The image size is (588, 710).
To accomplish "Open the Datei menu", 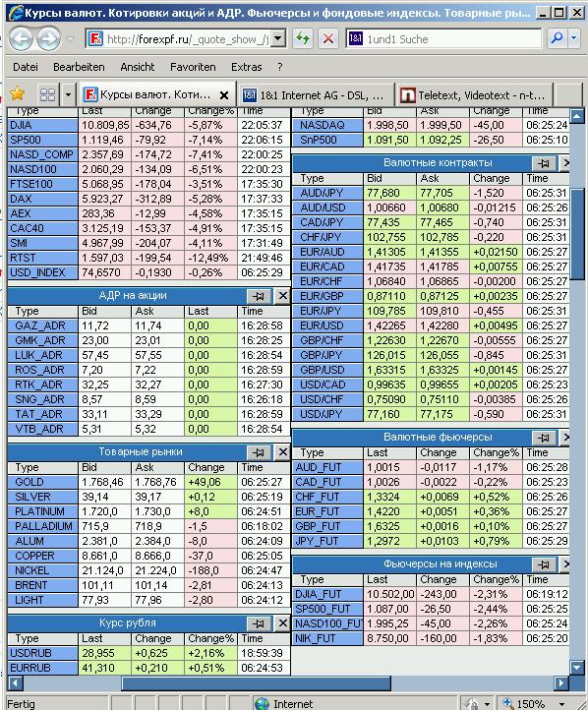I will pyautogui.click(x=26, y=67).
